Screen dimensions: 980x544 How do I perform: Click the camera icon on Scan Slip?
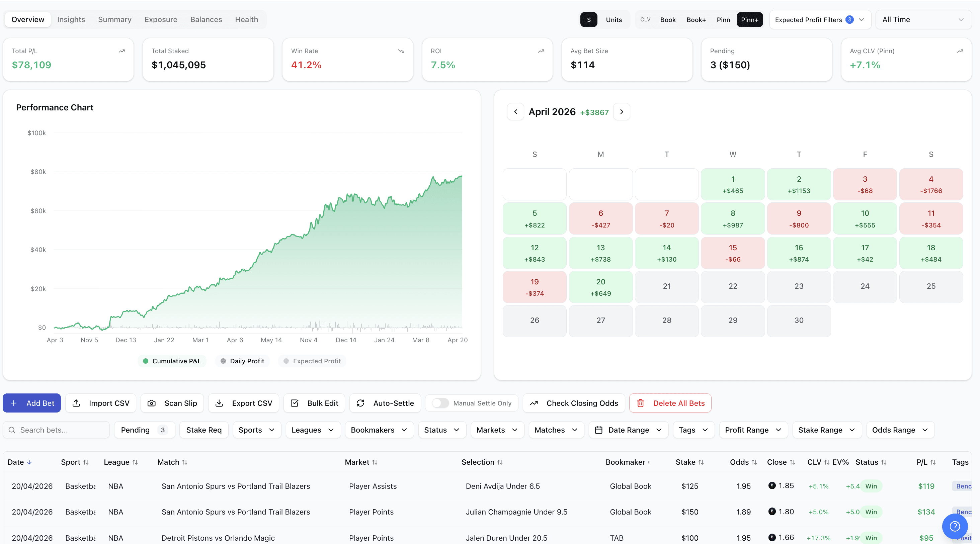[151, 403]
